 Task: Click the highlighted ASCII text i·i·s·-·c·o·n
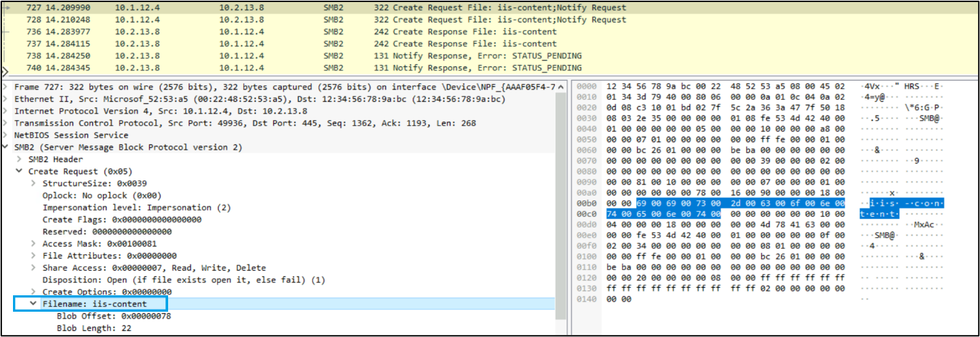(x=906, y=204)
